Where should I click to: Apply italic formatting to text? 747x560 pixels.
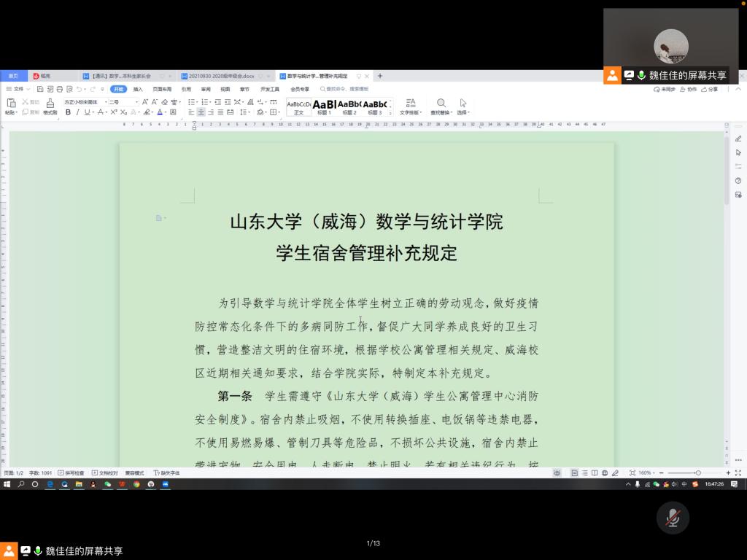click(x=77, y=112)
